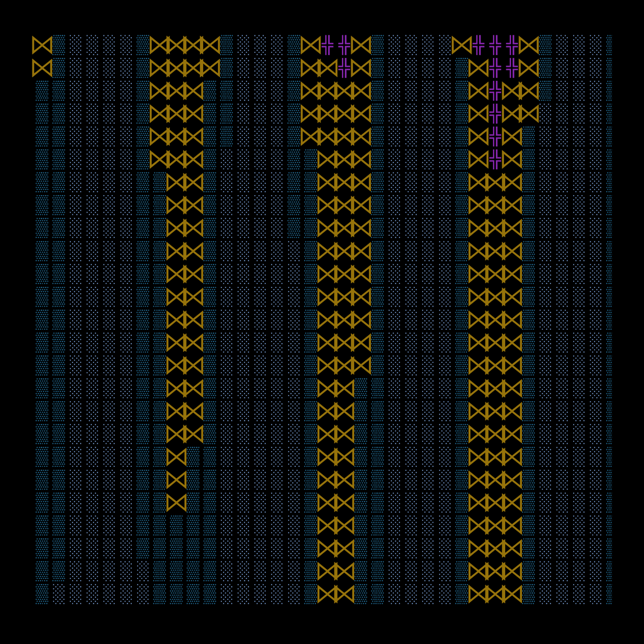Click the gold bowtie tile in top-left corner
The image size is (644, 644).
pos(42,45)
